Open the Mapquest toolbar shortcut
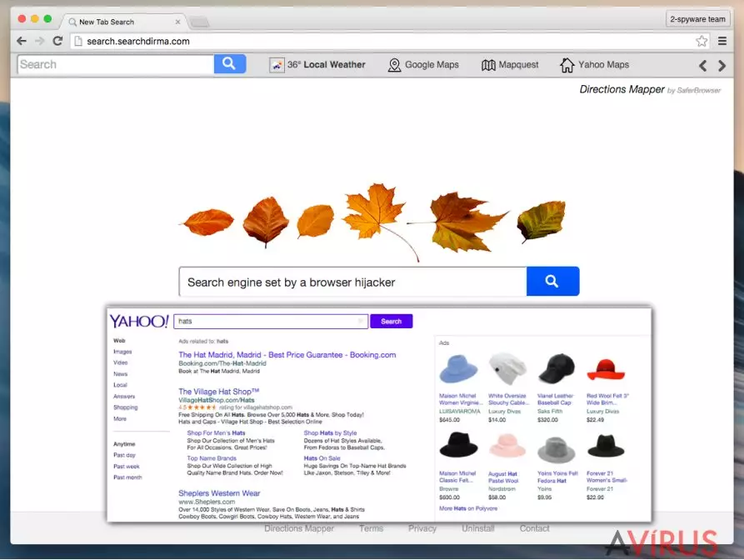 tap(510, 65)
